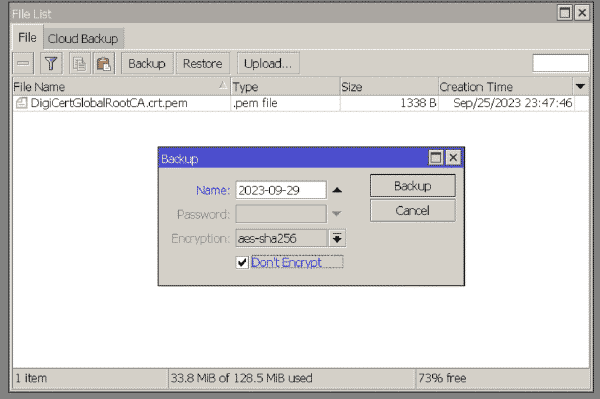The image size is (600, 399).
Task: Click the aes-sha256 Encryption field
Action: [x=282, y=238]
